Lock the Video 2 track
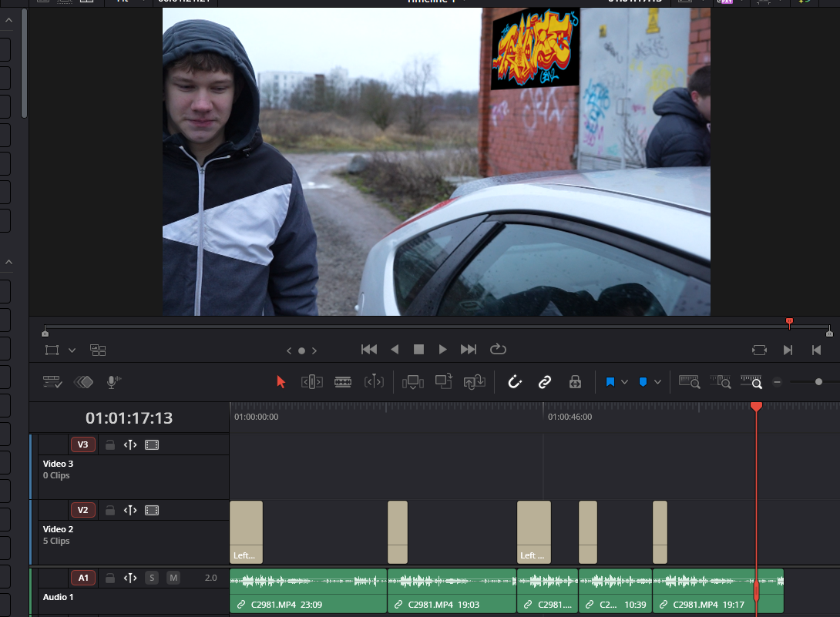Viewport: 840px width, 617px height. [110, 511]
